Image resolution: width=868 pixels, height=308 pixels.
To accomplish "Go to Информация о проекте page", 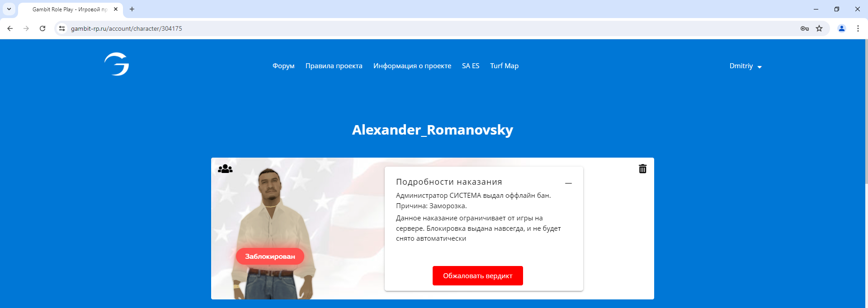I will click(x=412, y=66).
